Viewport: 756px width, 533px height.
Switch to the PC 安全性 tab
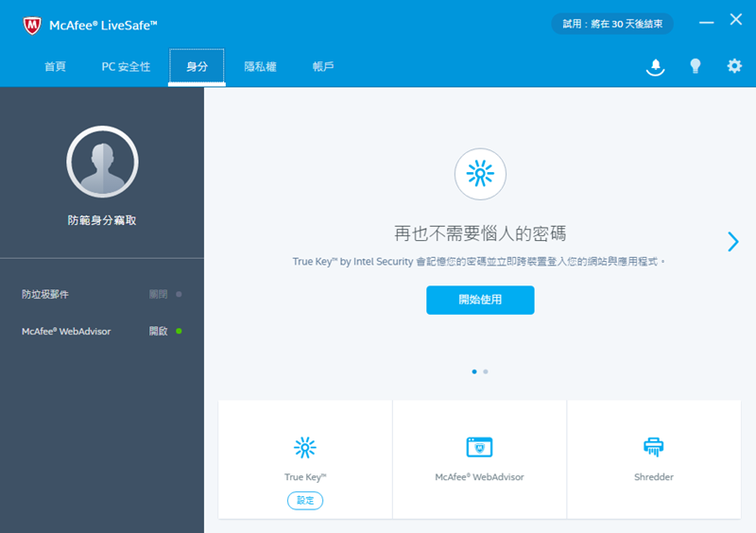pyautogui.click(x=126, y=66)
